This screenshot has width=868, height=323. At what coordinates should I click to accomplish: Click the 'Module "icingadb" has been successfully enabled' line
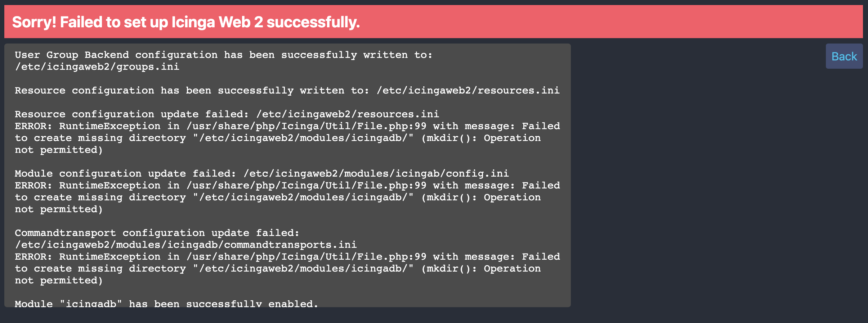(167, 304)
